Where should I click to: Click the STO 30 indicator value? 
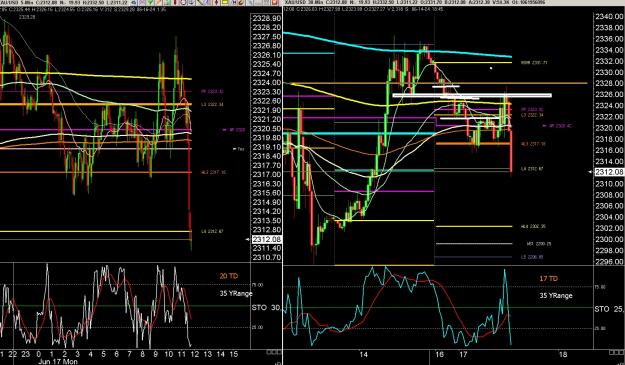[266, 308]
